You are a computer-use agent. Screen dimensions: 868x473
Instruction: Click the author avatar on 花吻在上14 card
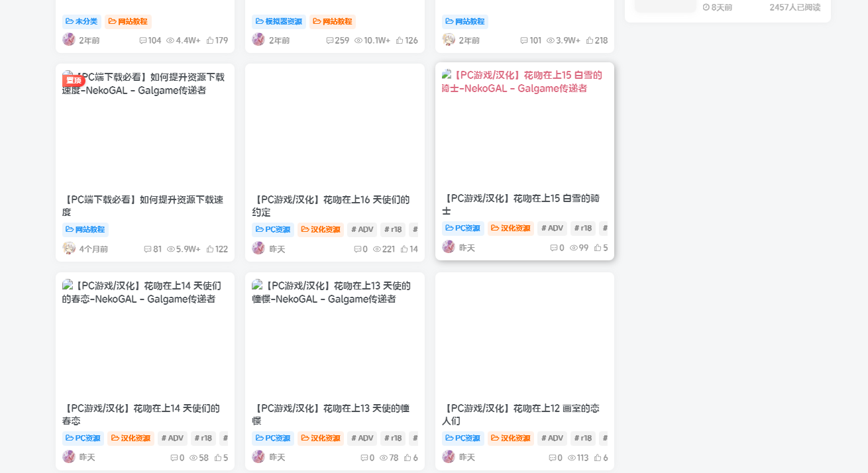click(x=69, y=457)
